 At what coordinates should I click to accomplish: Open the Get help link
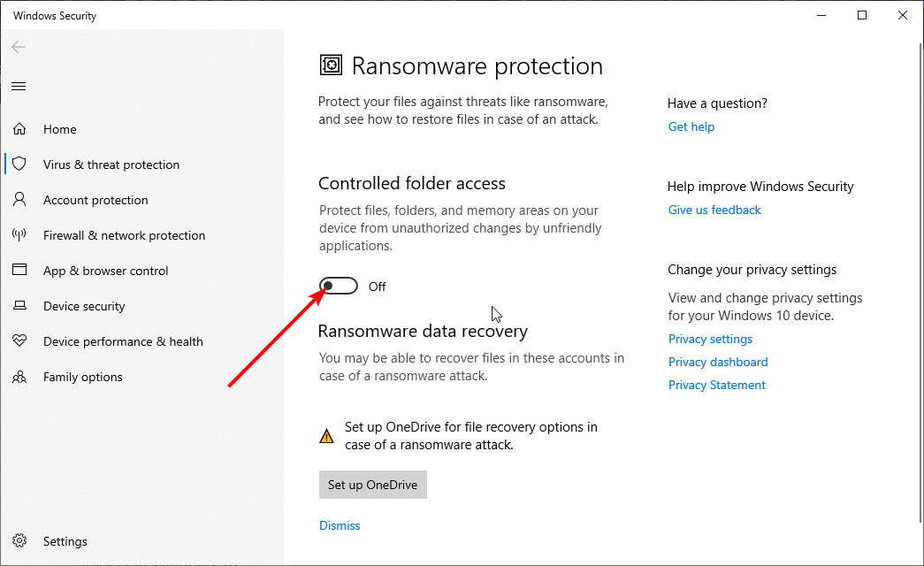pos(691,126)
